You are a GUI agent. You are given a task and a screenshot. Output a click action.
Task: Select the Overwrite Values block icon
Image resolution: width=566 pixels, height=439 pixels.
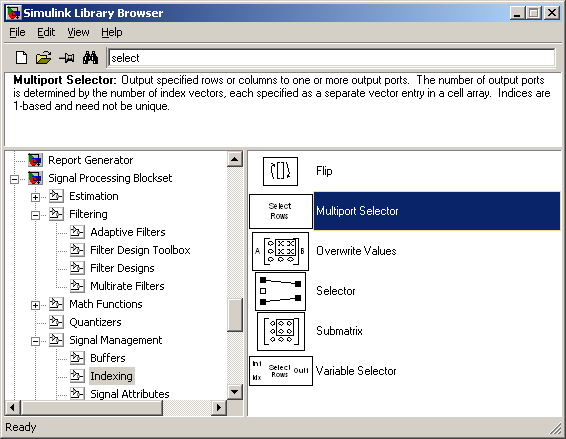coord(280,251)
